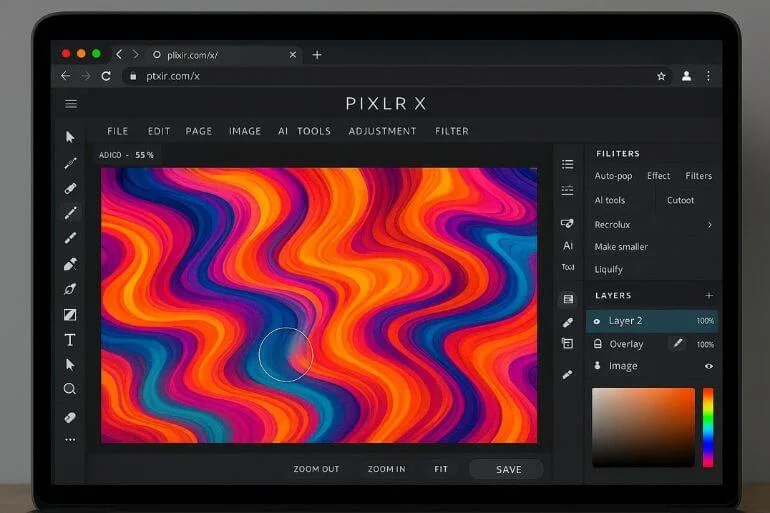Screen dimensions: 770x513
Task: Select the Layer 2 row
Action: 652,321
